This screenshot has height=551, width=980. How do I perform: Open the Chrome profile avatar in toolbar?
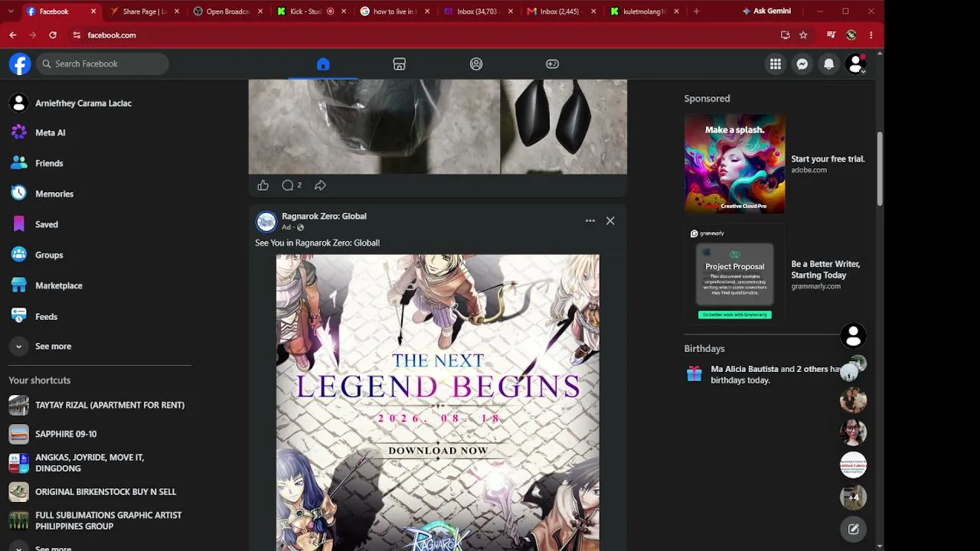(x=851, y=35)
